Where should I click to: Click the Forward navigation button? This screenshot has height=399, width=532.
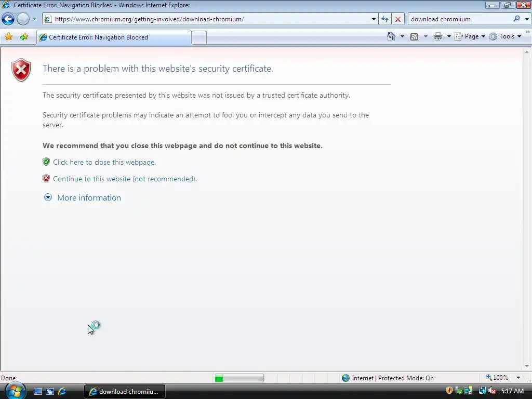[23, 19]
